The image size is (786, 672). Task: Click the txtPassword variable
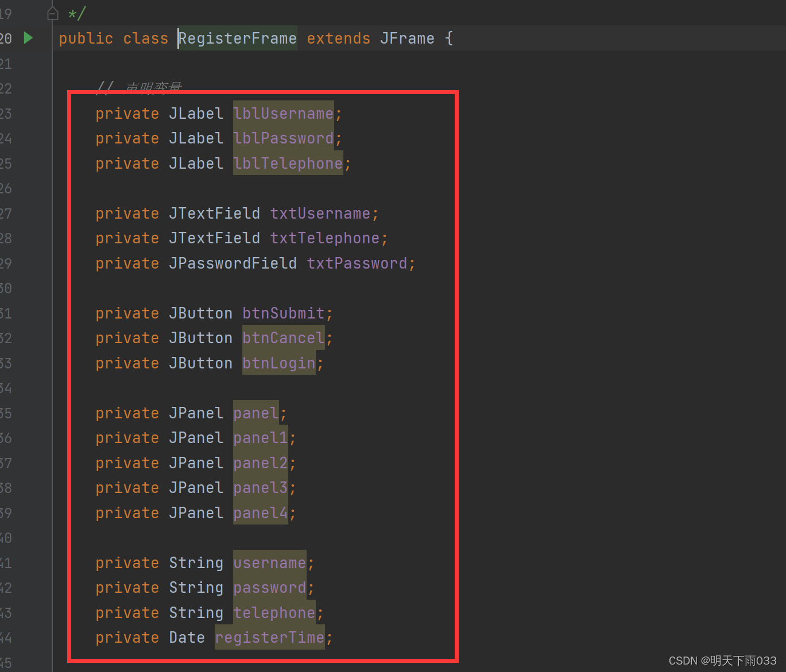pyautogui.click(x=357, y=263)
